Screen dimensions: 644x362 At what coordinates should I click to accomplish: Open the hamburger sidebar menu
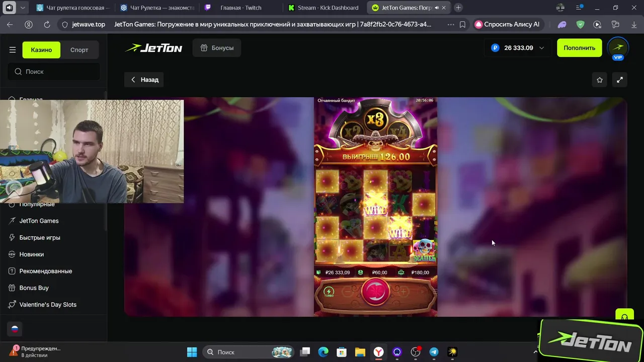[x=13, y=50]
